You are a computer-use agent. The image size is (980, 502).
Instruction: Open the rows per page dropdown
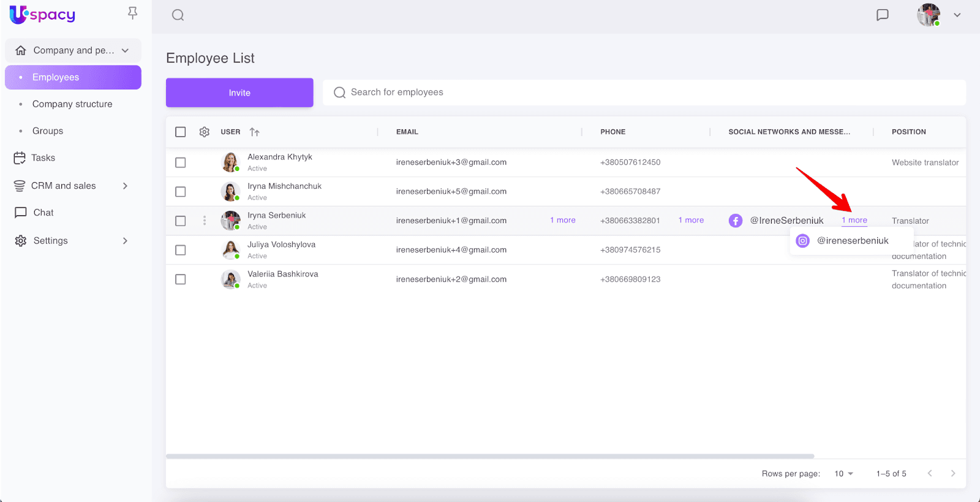(x=843, y=474)
